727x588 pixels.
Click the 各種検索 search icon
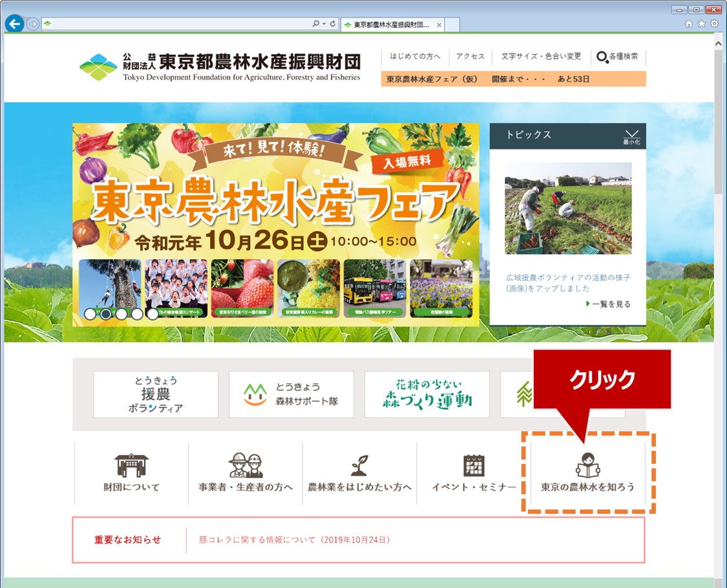coord(602,57)
